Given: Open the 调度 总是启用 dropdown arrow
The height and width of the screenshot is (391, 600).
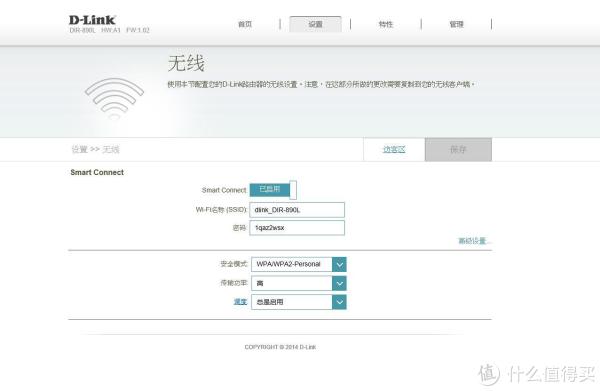Looking at the screenshot, I should pyautogui.click(x=339, y=302).
